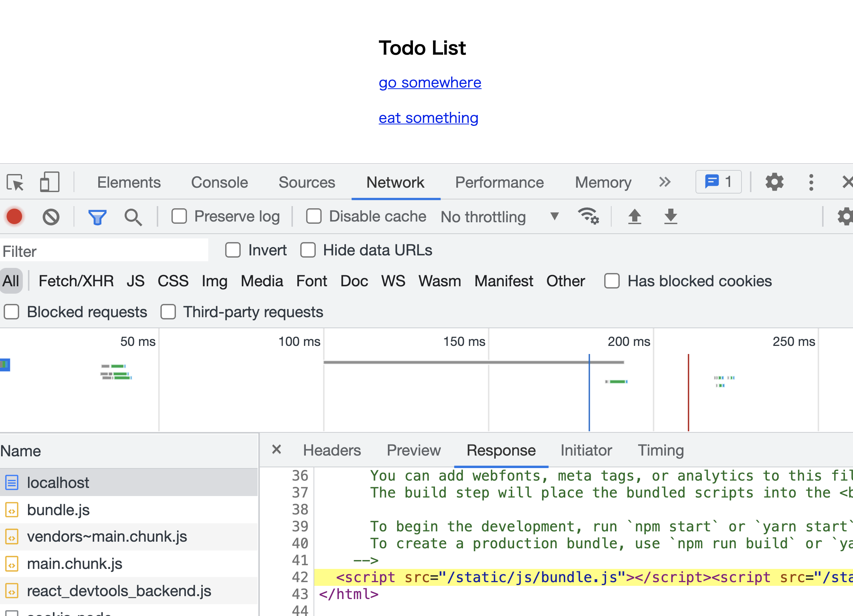Open network search magnifier
Screen dimensions: 853x616
(133, 217)
